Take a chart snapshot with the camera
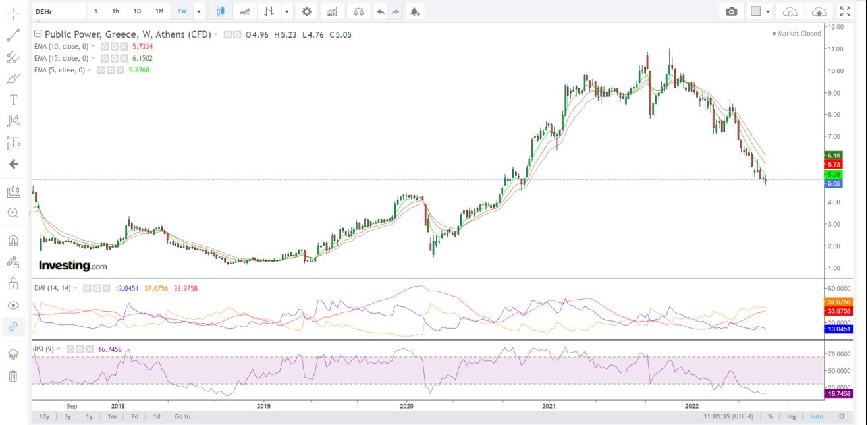868x425 pixels. click(x=731, y=11)
